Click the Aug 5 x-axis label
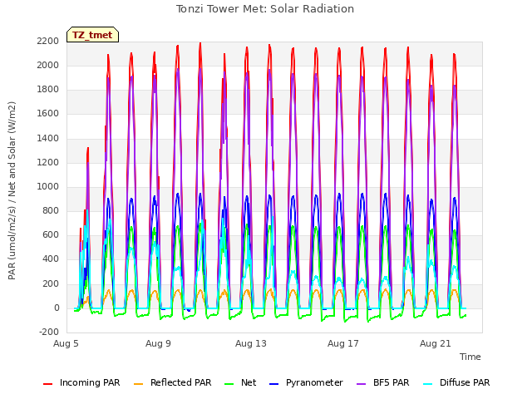 click(x=66, y=343)
